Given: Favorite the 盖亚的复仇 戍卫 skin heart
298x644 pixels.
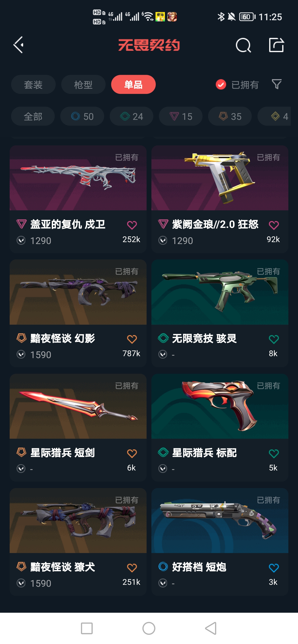Looking at the screenshot, I should [132, 225].
